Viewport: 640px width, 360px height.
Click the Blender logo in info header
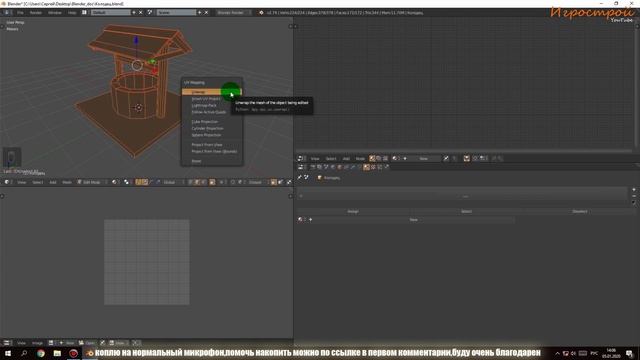coord(261,13)
